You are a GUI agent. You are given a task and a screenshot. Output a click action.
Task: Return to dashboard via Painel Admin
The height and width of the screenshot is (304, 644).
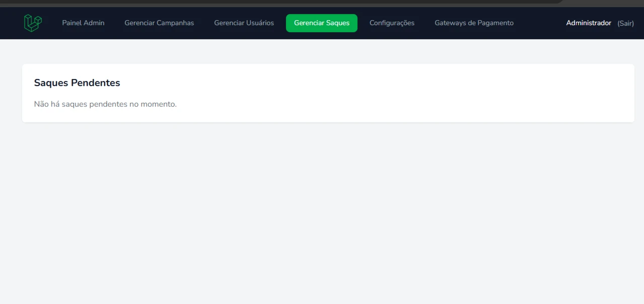click(83, 23)
